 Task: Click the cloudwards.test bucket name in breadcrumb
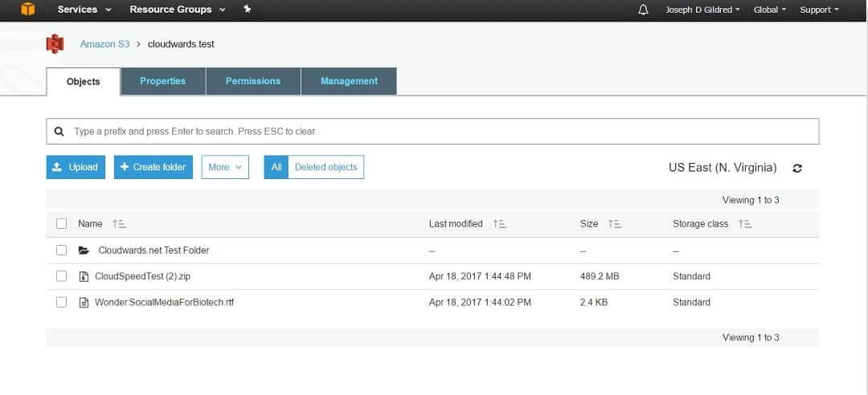pos(181,43)
